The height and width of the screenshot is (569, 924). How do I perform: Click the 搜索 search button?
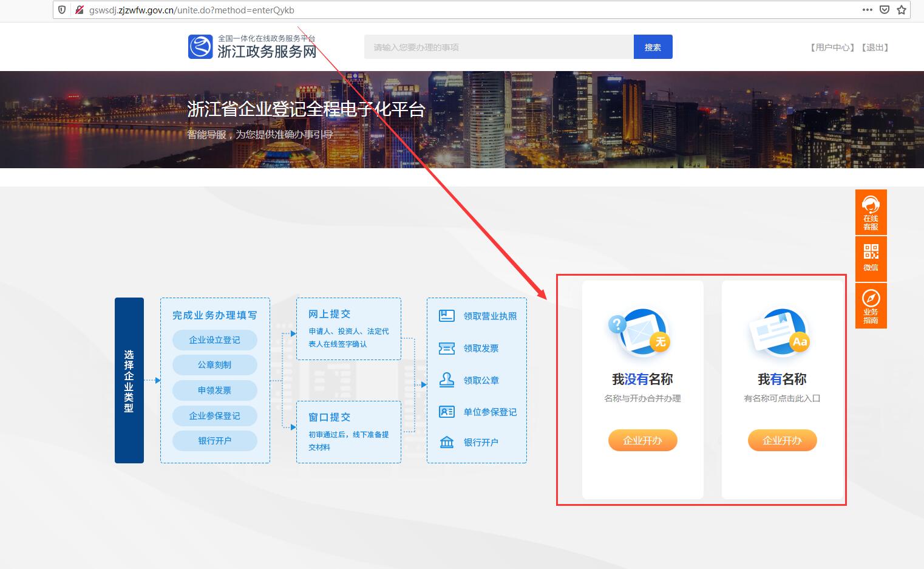[x=653, y=47]
